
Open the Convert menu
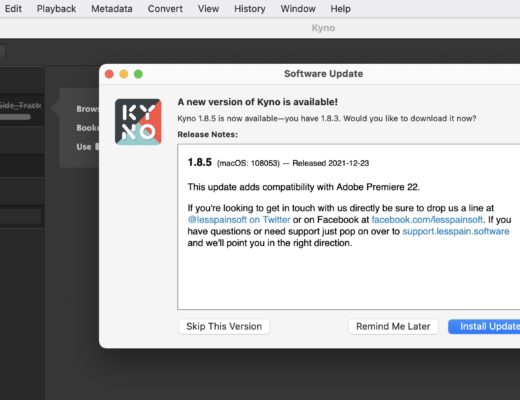pyautogui.click(x=165, y=9)
